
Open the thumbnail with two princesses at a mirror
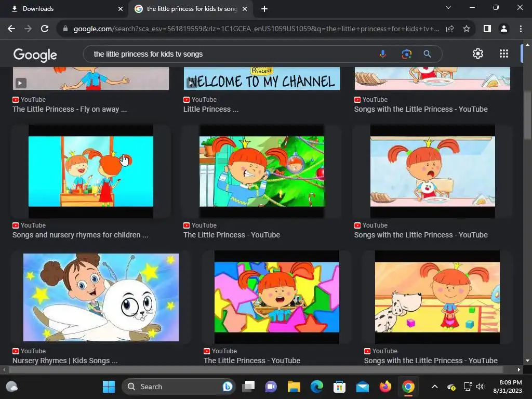click(91, 171)
